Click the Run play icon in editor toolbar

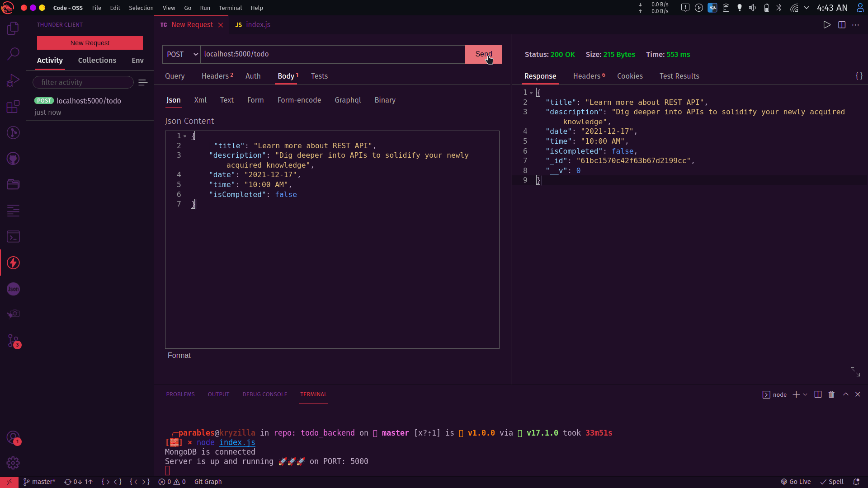[x=827, y=25]
